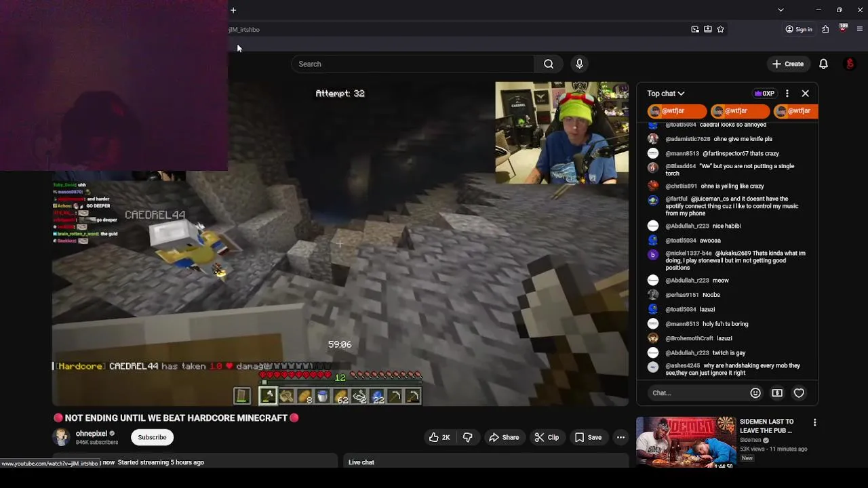The width and height of the screenshot is (868, 488).
Task: Create a clip with the Clip button
Action: click(547, 437)
